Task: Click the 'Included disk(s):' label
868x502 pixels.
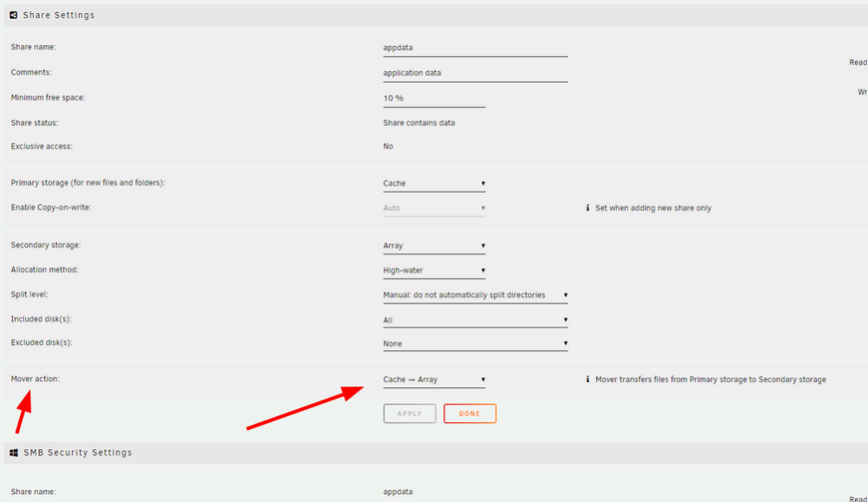Action: (41, 319)
